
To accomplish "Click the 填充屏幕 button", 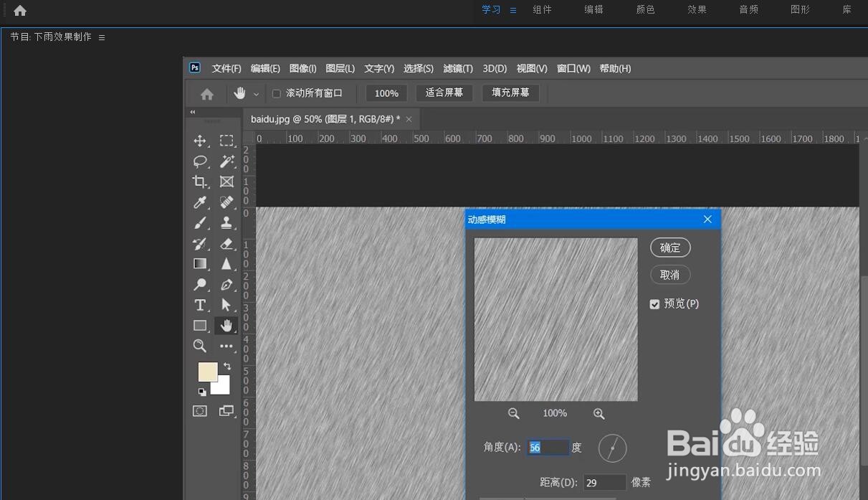I will 510,93.
